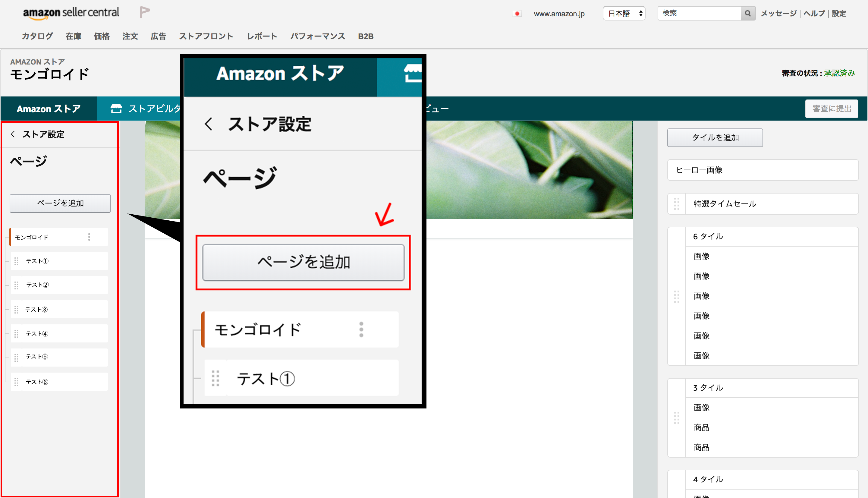Click the drag handle of 6 タイル section
The height and width of the screenshot is (498, 868).
677,296
